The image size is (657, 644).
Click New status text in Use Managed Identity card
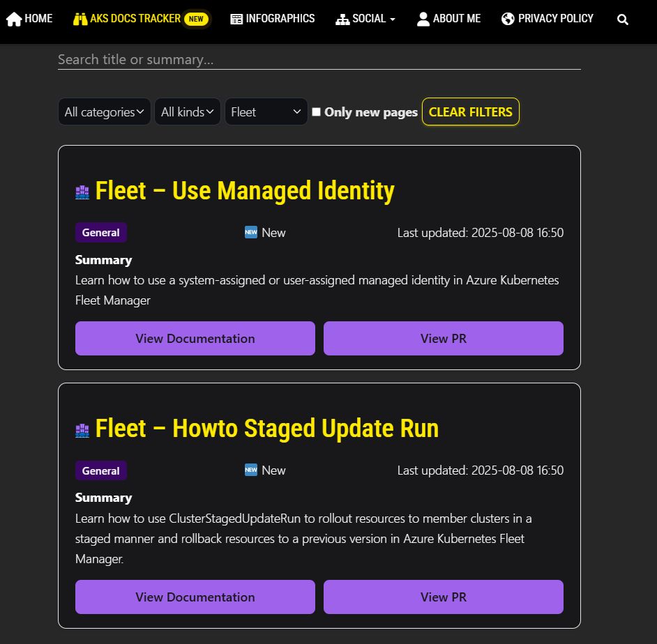pyautogui.click(x=273, y=232)
